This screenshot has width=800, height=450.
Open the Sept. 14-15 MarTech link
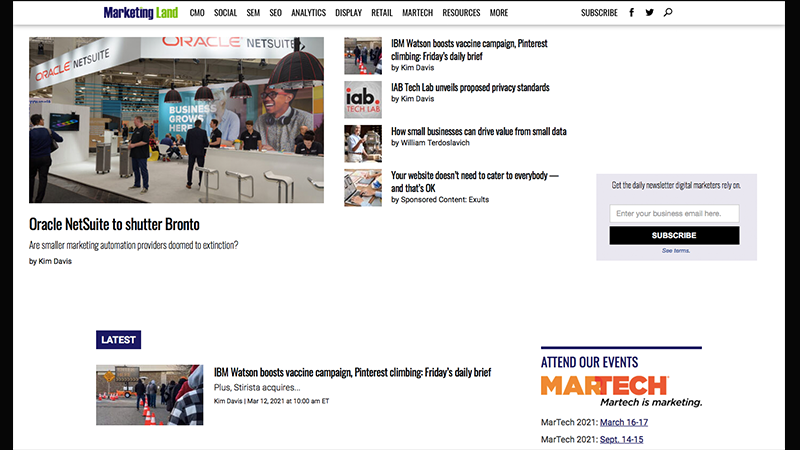click(621, 439)
